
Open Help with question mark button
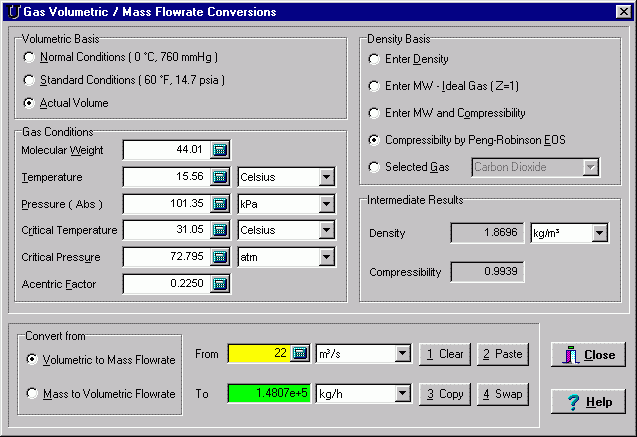tap(588, 402)
